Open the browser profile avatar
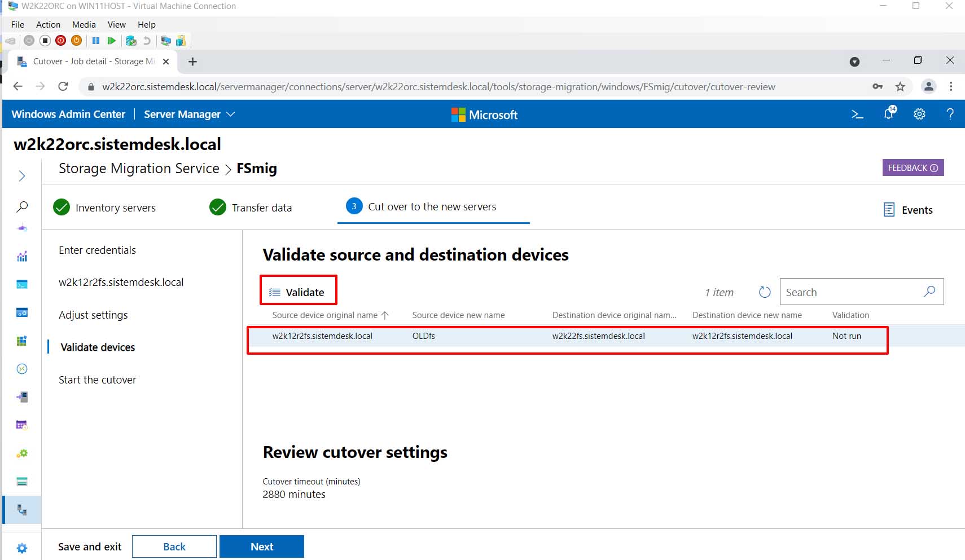The width and height of the screenshot is (965, 560). coord(928,86)
